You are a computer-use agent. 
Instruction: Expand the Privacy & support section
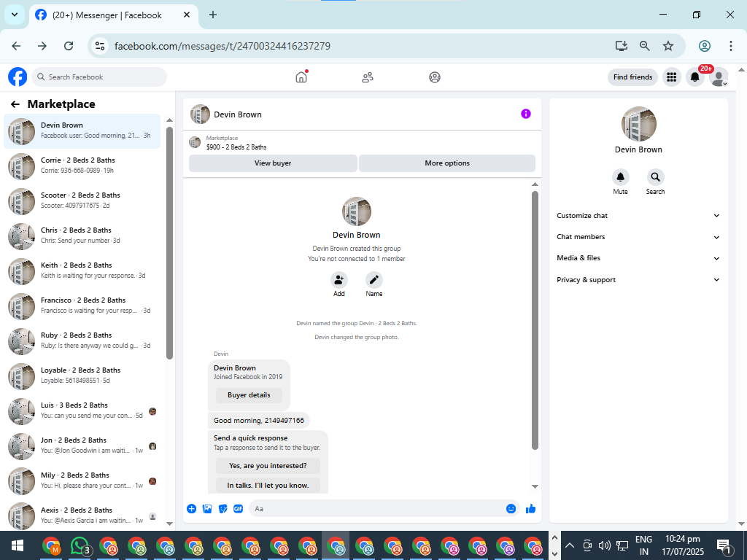[638, 279]
